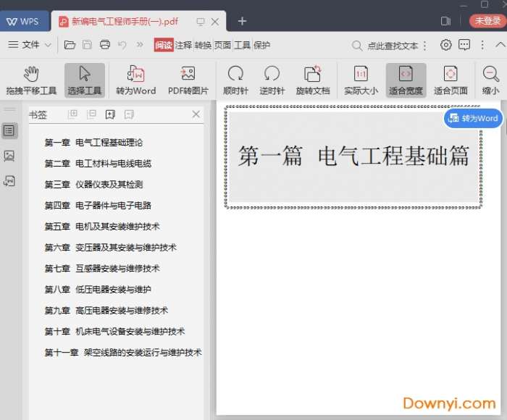This screenshot has height=420, width=507.
Task: Toggle the bookmarks sidebar panel icon
Action: 9,130
